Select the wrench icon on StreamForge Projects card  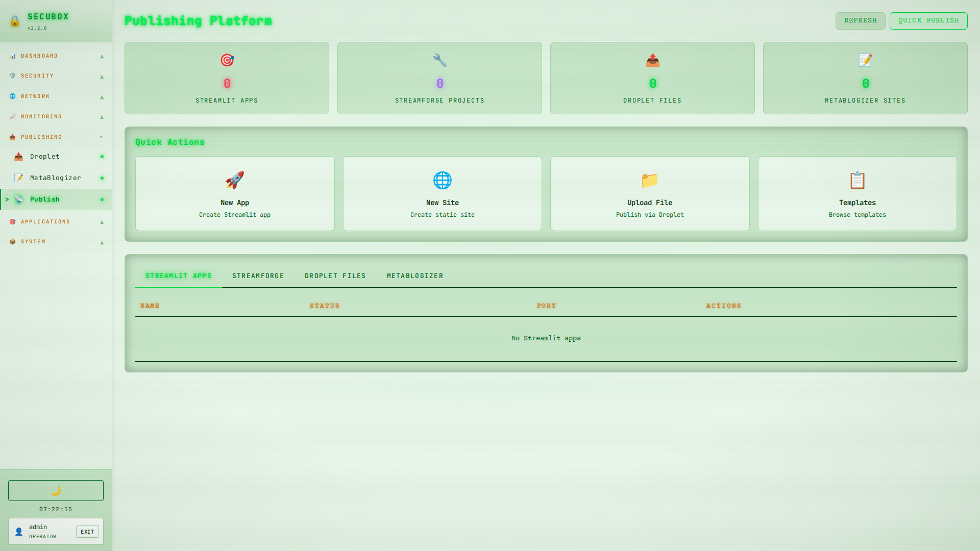coord(439,60)
